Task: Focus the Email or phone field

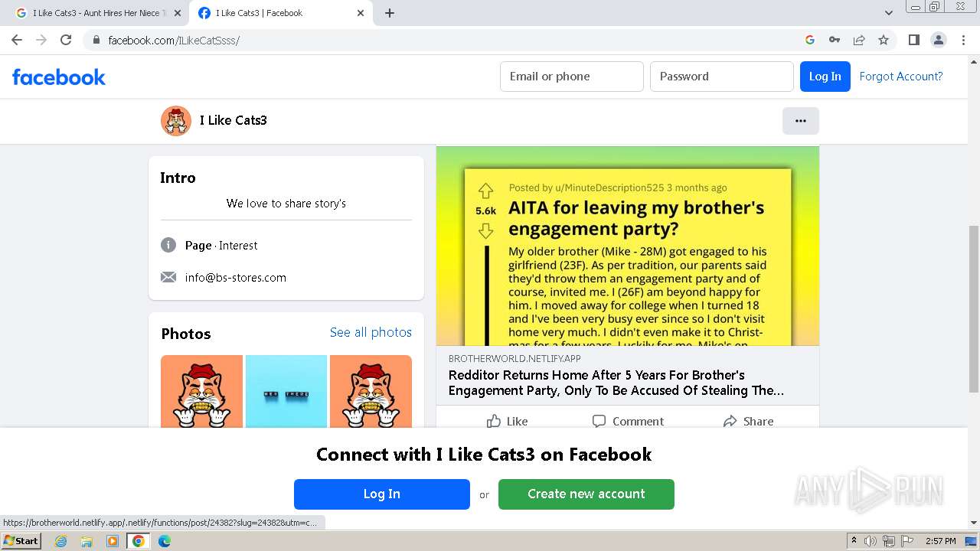Action: pos(572,77)
